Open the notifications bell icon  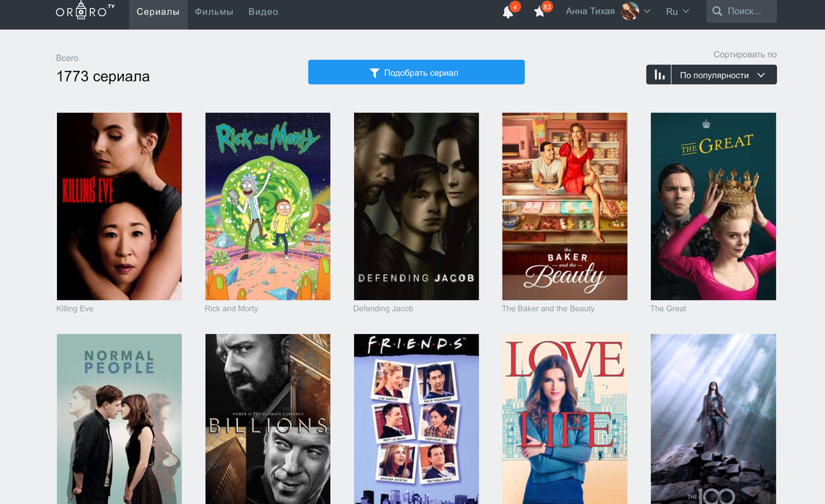coord(508,12)
